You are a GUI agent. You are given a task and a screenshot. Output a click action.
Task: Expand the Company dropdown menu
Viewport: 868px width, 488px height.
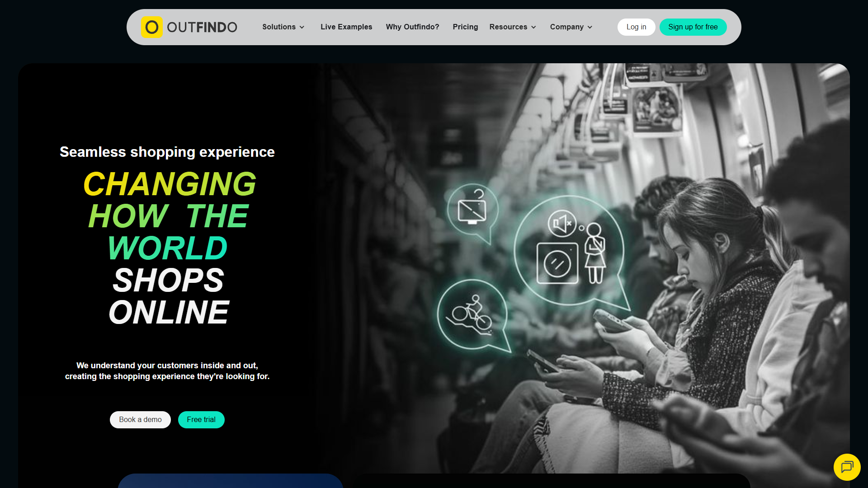coord(571,27)
